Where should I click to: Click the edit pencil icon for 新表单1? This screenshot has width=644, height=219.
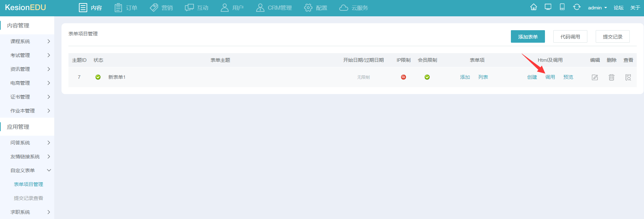click(595, 77)
